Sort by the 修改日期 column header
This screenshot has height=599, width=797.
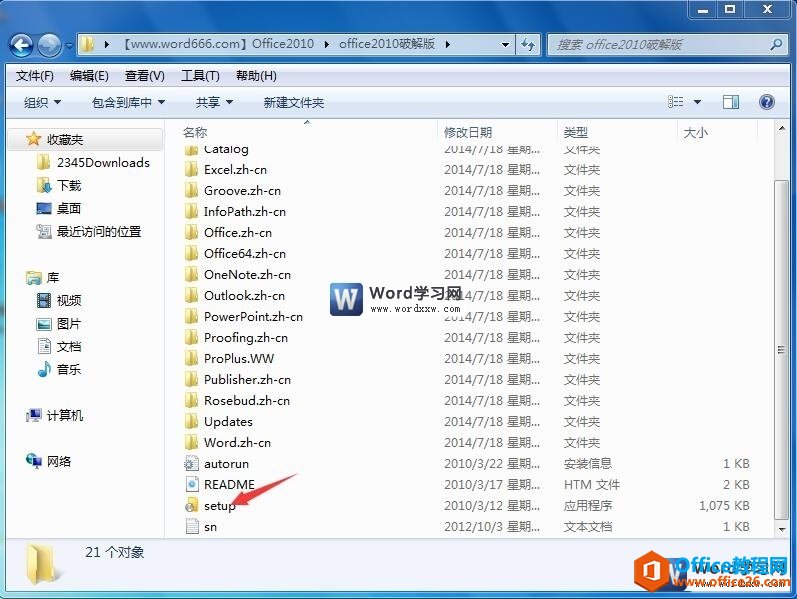pyautogui.click(x=468, y=133)
